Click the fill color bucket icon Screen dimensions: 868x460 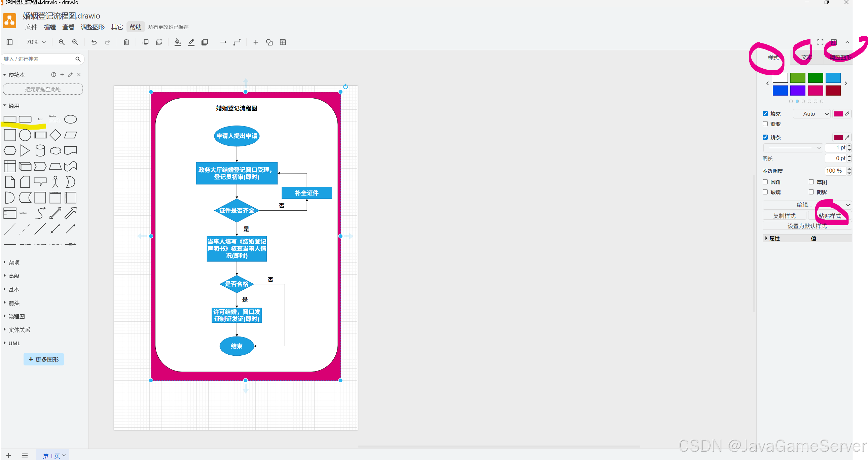(178, 42)
